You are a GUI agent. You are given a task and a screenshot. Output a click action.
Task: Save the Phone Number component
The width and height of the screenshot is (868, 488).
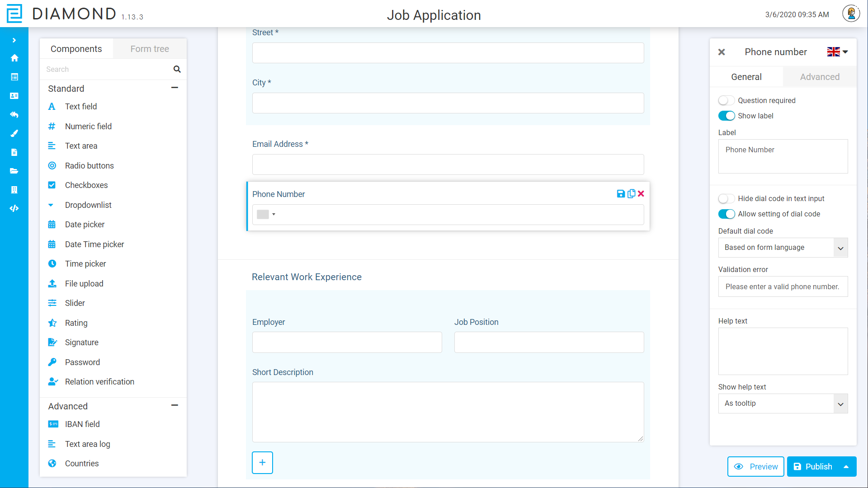[x=621, y=193]
